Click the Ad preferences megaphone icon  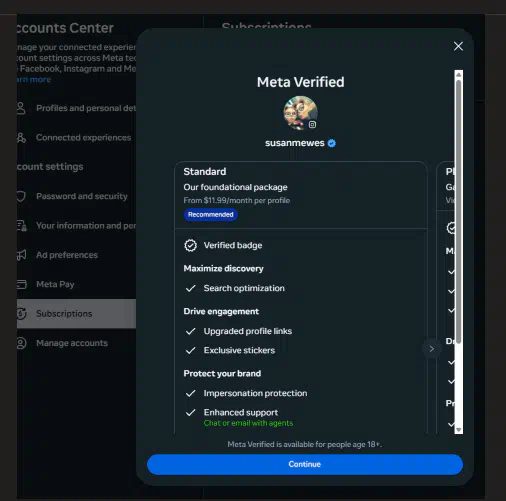click(21, 255)
